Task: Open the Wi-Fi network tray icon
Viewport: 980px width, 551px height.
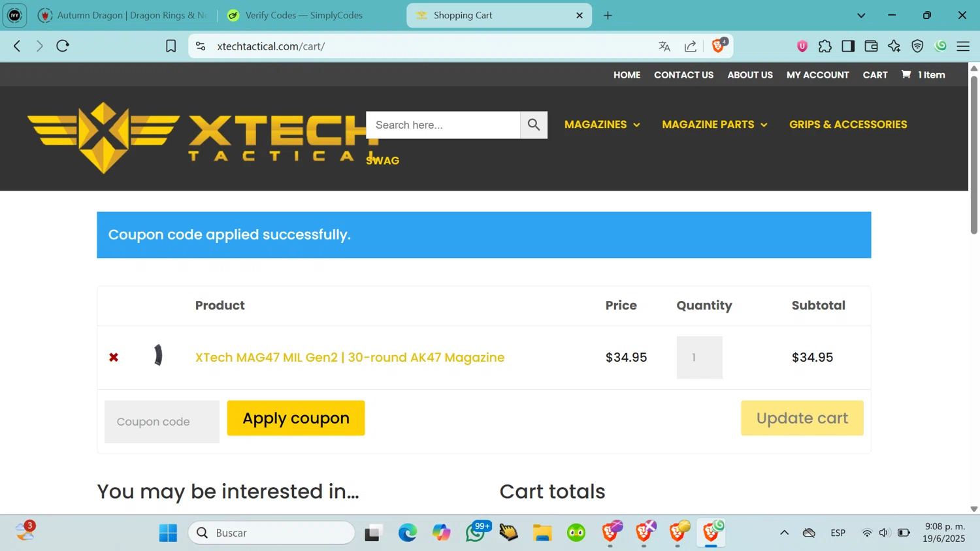Action: coord(867,533)
